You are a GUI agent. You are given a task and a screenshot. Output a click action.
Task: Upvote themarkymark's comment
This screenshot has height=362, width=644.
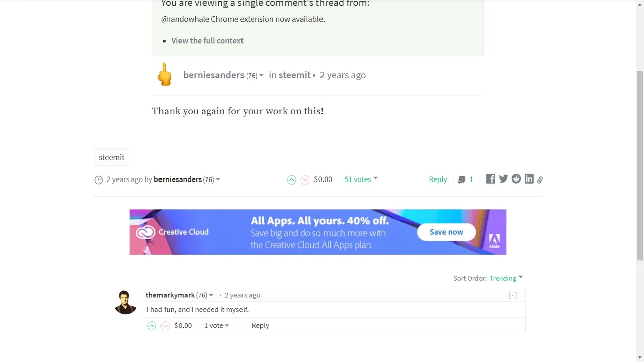tap(151, 326)
